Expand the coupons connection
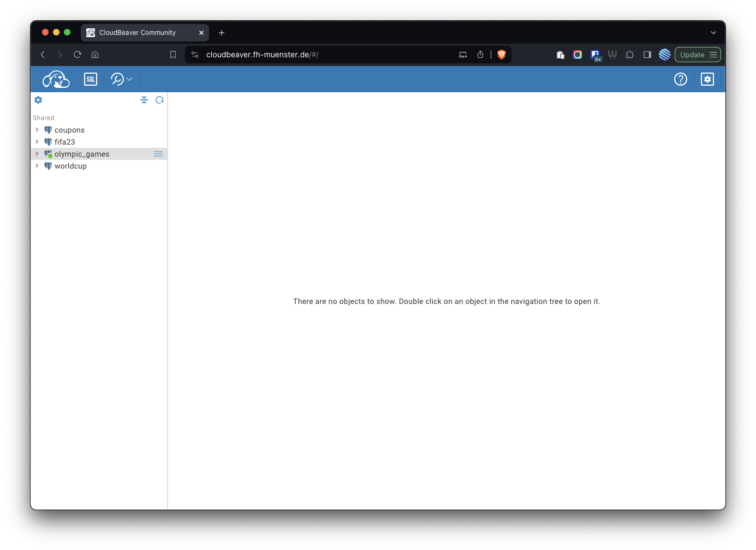 (x=37, y=130)
